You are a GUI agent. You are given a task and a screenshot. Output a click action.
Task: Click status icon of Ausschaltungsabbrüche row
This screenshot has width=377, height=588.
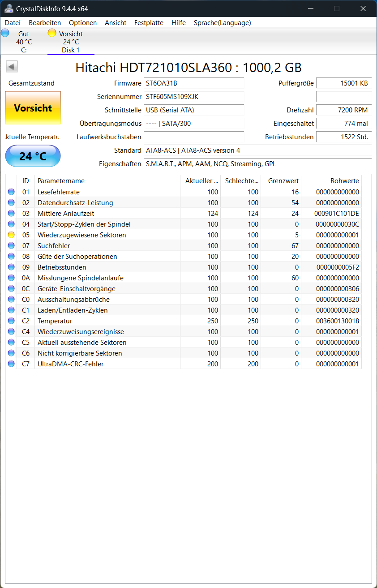coord(11,300)
